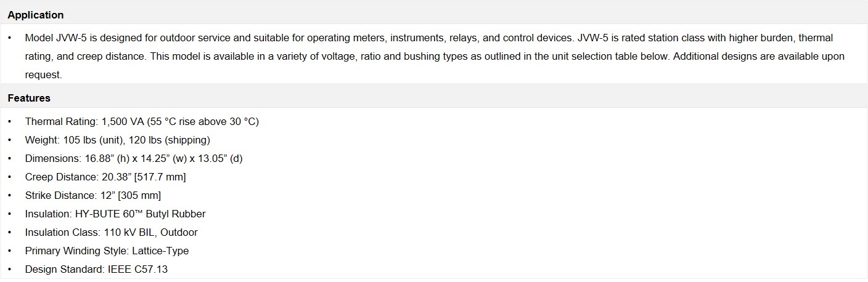This screenshot has height=282, width=868.
Task: Click the bullet before Strike Distance
Action: click(x=10, y=196)
